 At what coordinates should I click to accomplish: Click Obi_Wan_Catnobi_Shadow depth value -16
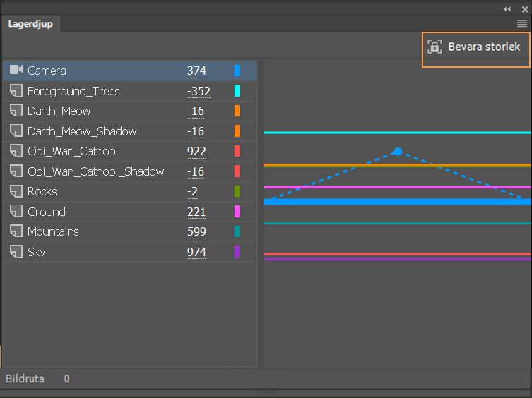click(x=196, y=171)
